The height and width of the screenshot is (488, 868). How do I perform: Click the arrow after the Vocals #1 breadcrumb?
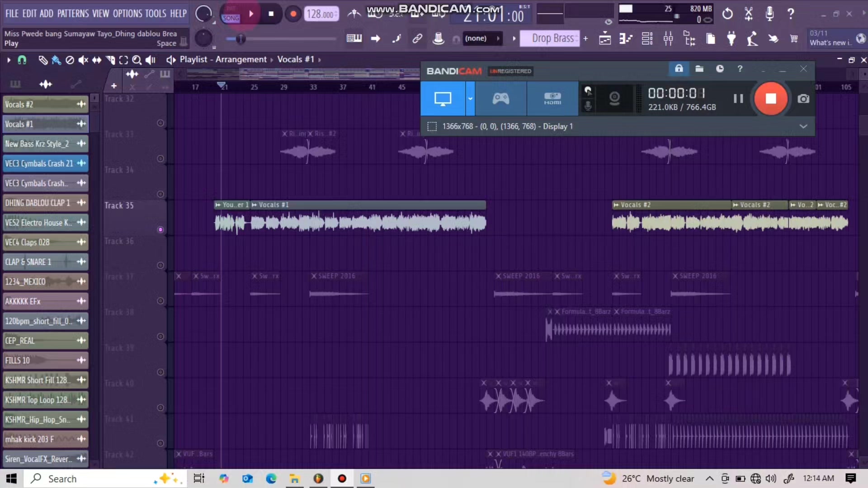(x=319, y=60)
